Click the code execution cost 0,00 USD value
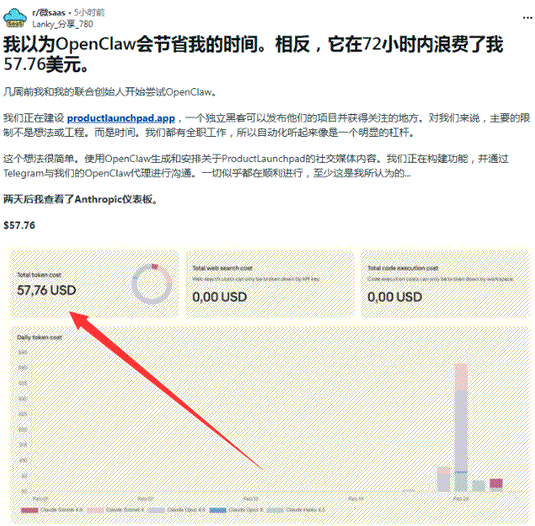Viewport: 535px width, 526px height. [394, 297]
